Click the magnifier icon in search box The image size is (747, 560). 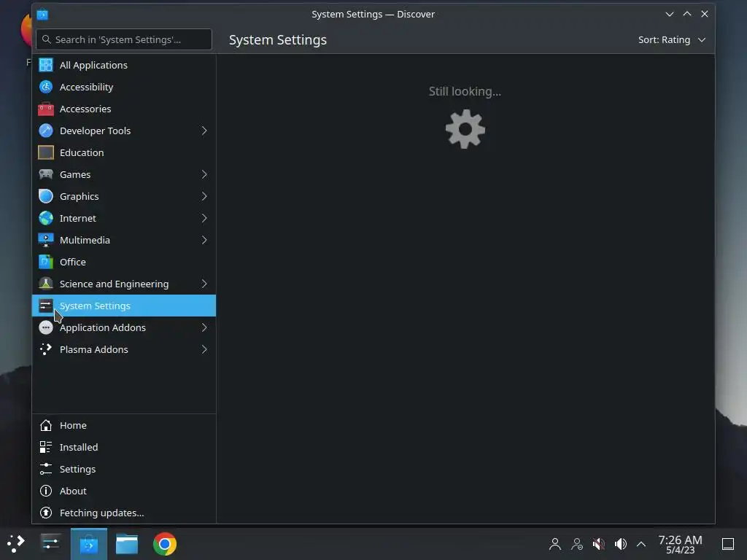click(x=46, y=39)
